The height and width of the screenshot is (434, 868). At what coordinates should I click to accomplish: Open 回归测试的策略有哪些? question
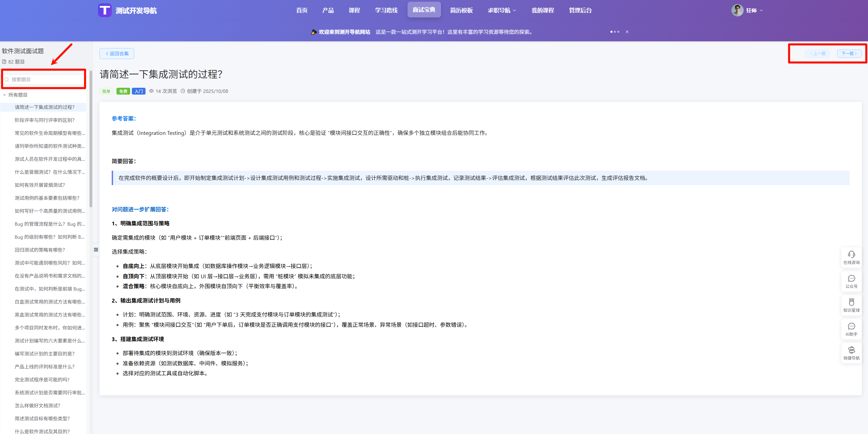click(40, 250)
